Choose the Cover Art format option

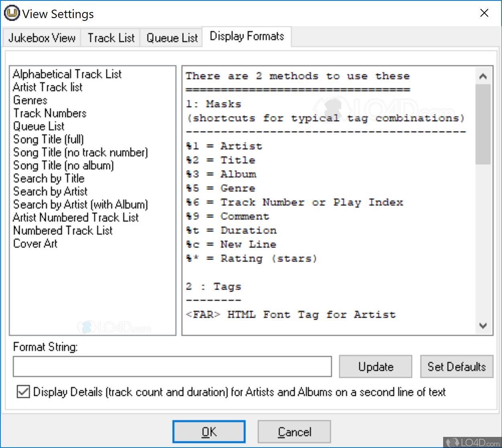[35, 243]
